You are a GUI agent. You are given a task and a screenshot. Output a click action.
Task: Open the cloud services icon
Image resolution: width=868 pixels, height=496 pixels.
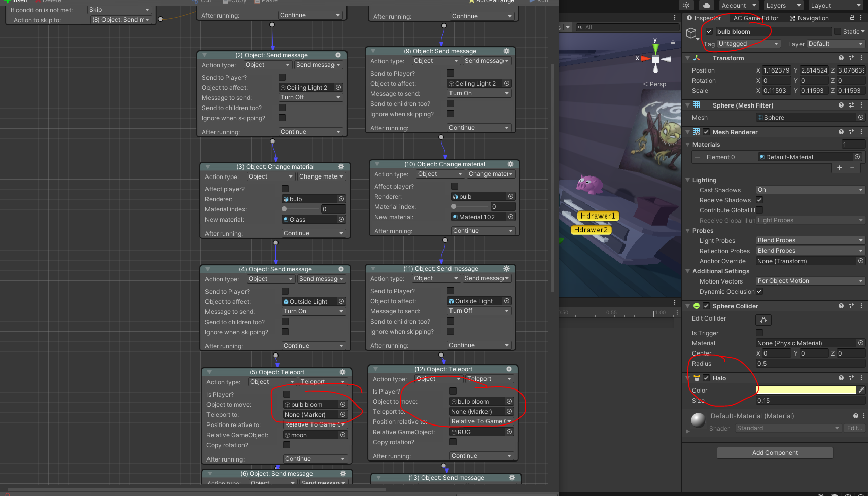[706, 5]
